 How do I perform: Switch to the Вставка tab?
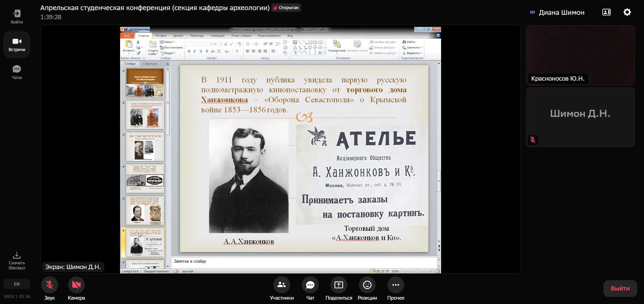point(161,36)
